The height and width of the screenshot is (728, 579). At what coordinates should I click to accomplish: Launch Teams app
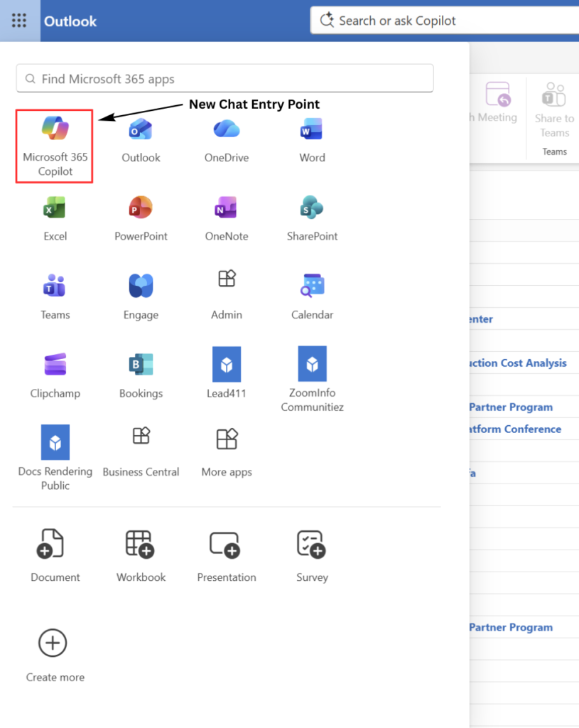[55, 297]
